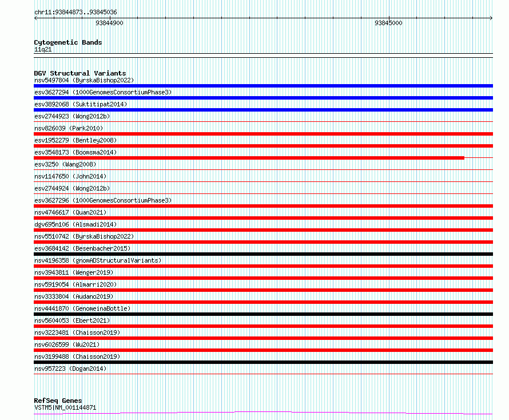The width and height of the screenshot is (509, 420).
Task: Click the VSTM5|NM_001144871 gene label
Action: click(65, 407)
